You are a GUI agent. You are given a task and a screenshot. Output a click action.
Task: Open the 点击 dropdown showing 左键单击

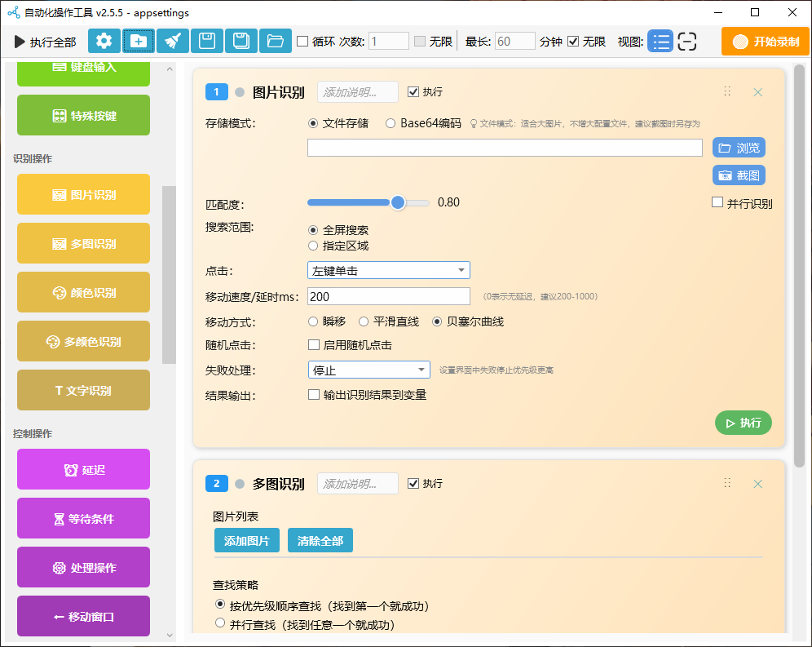[x=388, y=270]
